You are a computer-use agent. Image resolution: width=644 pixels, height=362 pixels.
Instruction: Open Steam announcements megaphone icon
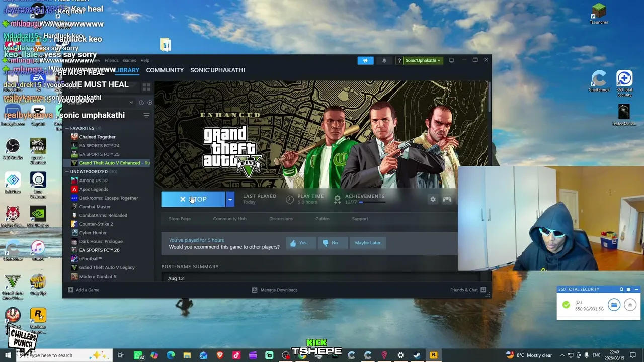click(x=366, y=61)
